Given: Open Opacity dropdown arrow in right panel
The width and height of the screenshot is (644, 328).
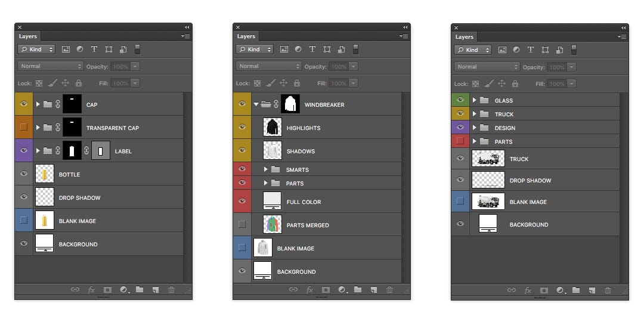Looking at the screenshot, I should [x=571, y=67].
